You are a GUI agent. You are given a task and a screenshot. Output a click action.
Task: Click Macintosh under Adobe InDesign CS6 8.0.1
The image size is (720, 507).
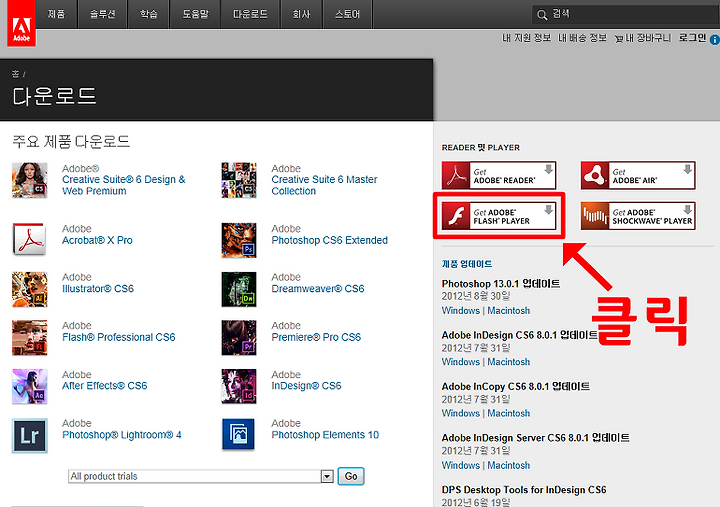(x=508, y=362)
